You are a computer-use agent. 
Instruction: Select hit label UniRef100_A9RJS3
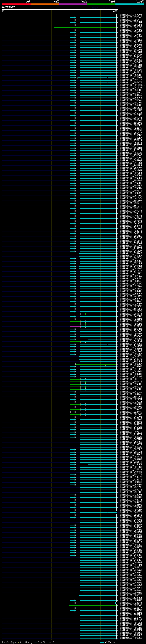[x=131, y=638]
